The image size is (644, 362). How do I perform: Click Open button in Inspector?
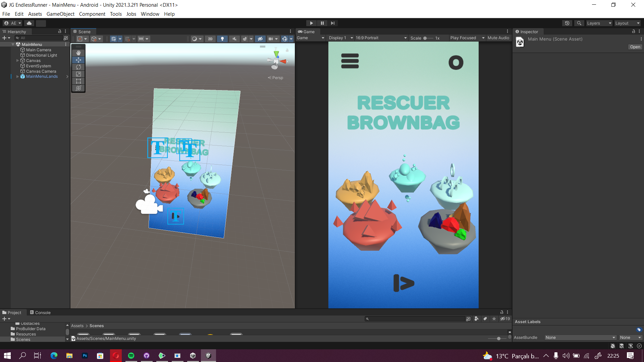(635, 47)
